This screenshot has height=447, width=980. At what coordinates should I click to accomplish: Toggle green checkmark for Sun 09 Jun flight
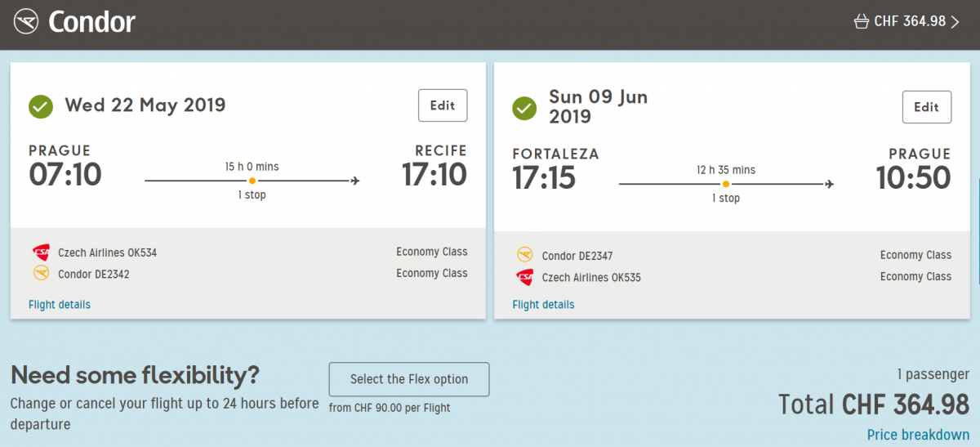(x=524, y=108)
